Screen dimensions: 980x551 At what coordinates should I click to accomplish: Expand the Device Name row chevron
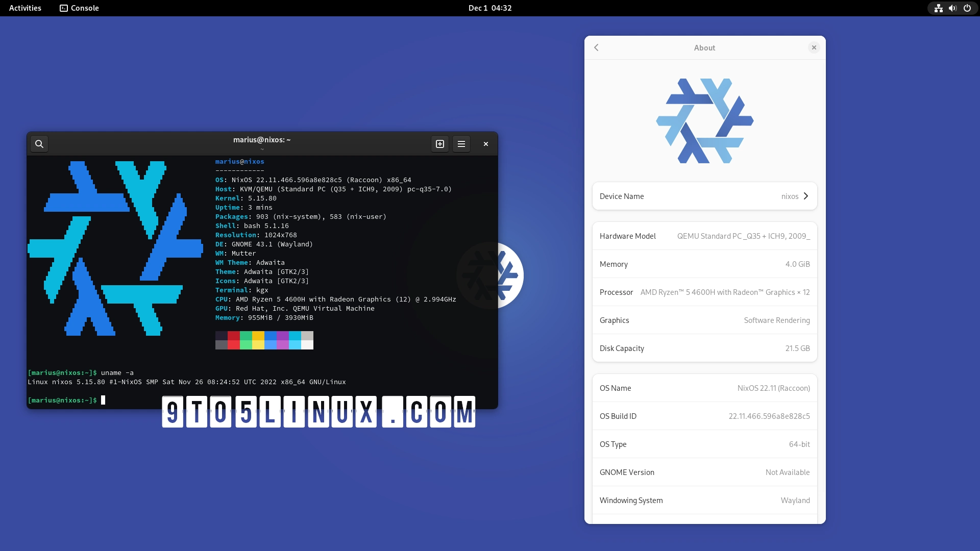click(806, 196)
